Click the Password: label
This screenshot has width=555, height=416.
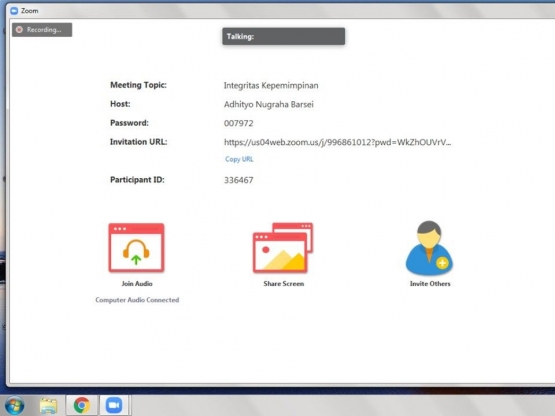tap(130, 123)
